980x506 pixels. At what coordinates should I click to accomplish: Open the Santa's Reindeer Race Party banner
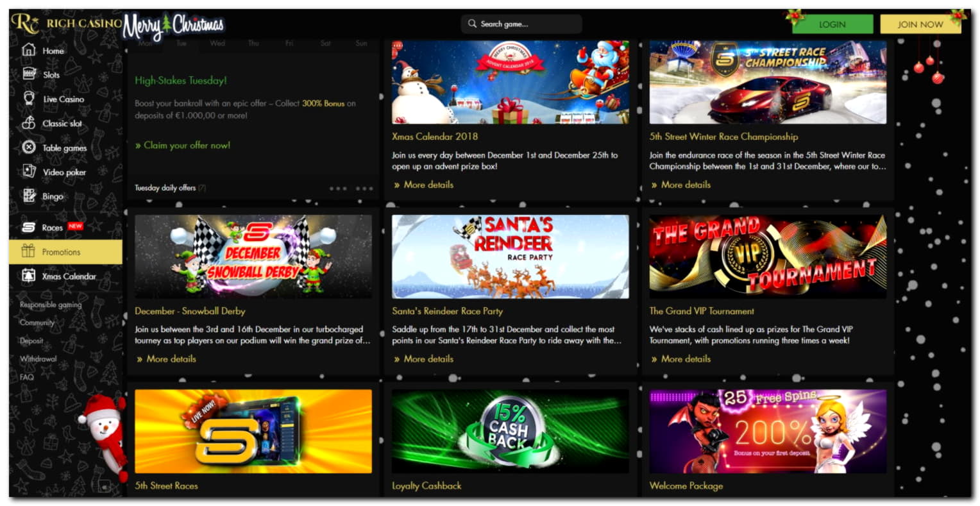tap(511, 257)
